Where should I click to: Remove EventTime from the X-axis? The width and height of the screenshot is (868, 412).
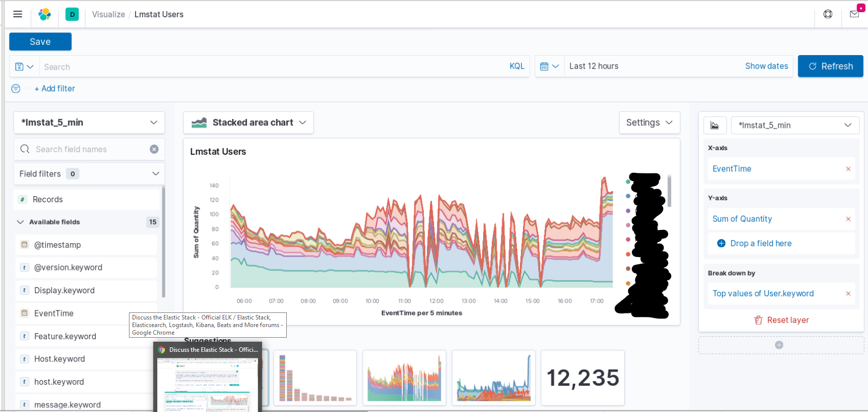[848, 169]
